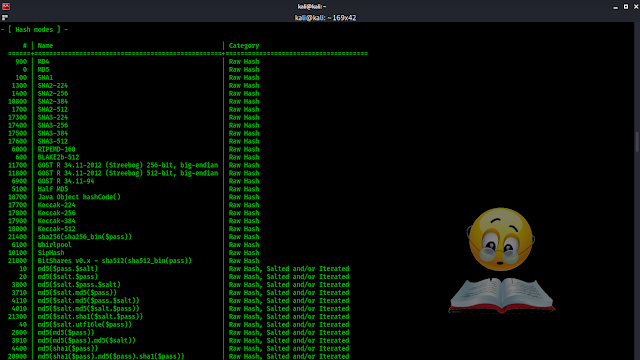Select the 'SHA2-256' entry
Viewport: 640px width, 360px height.
coord(53,93)
